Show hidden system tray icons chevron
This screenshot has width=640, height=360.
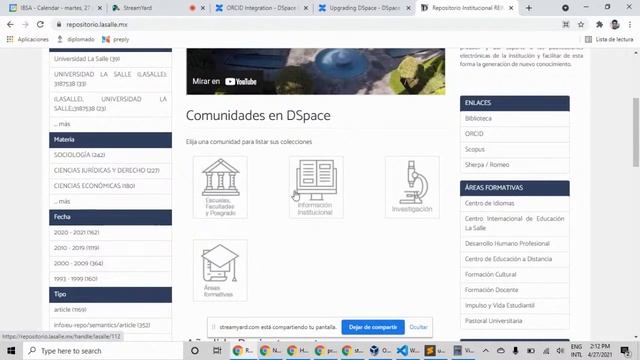tap(485, 351)
